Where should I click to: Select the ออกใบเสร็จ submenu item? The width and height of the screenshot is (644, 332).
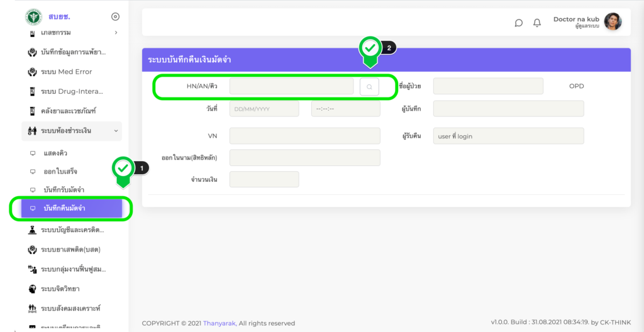point(60,171)
